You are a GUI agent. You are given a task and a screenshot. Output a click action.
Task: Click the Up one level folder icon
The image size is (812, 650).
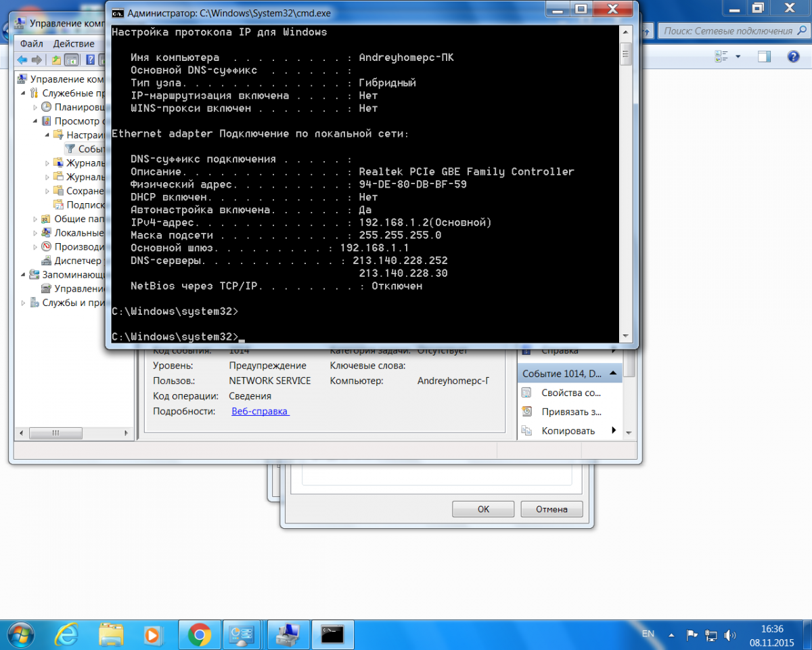coord(57,60)
